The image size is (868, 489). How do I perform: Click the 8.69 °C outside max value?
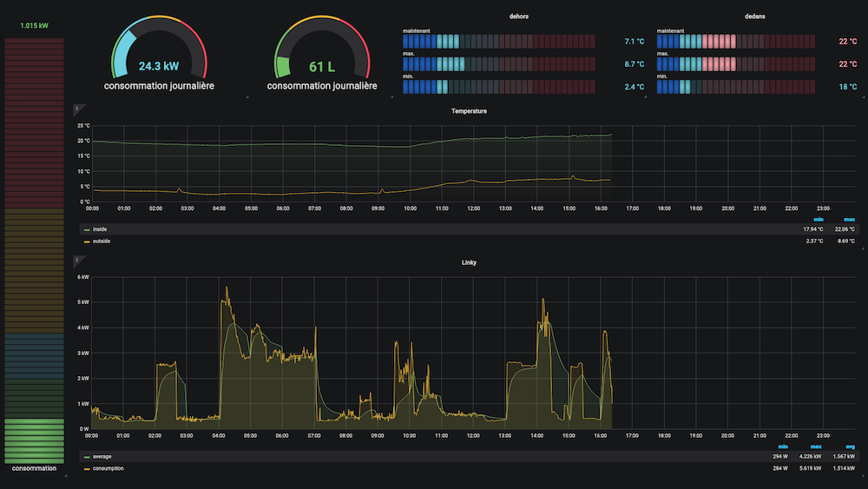[x=845, y=241]
